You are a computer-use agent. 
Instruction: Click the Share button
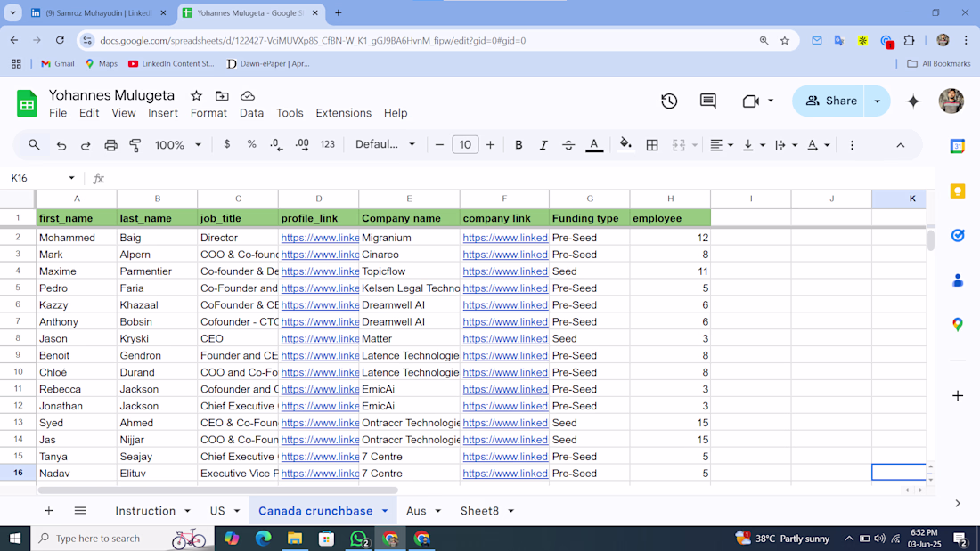pos(830,101)
